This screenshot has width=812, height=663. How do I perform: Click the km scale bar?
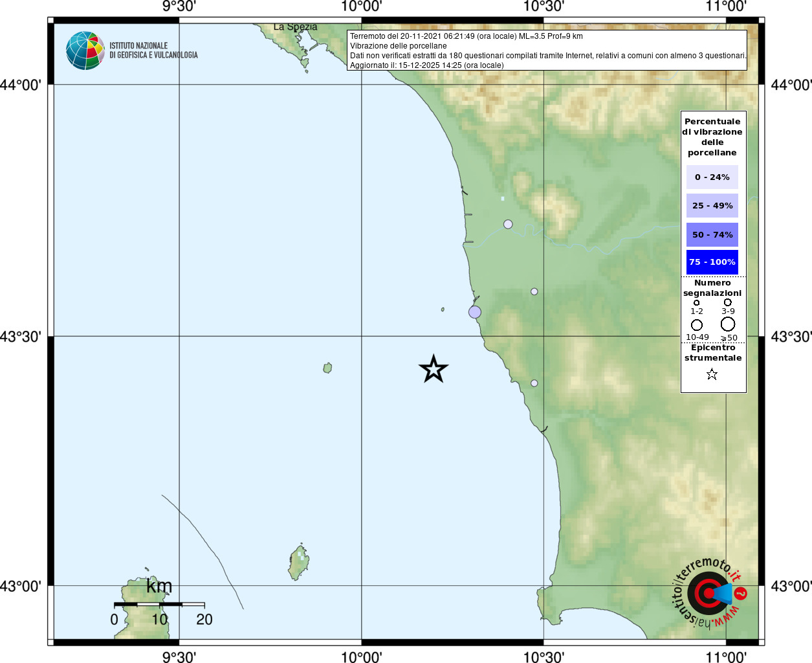pyautogui.click(x=159, y=605)
